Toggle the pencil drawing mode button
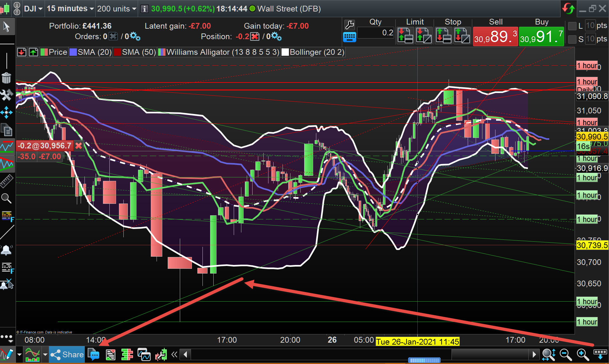The width and height of the screenshot is (609, 364). [x=7, y=354]
